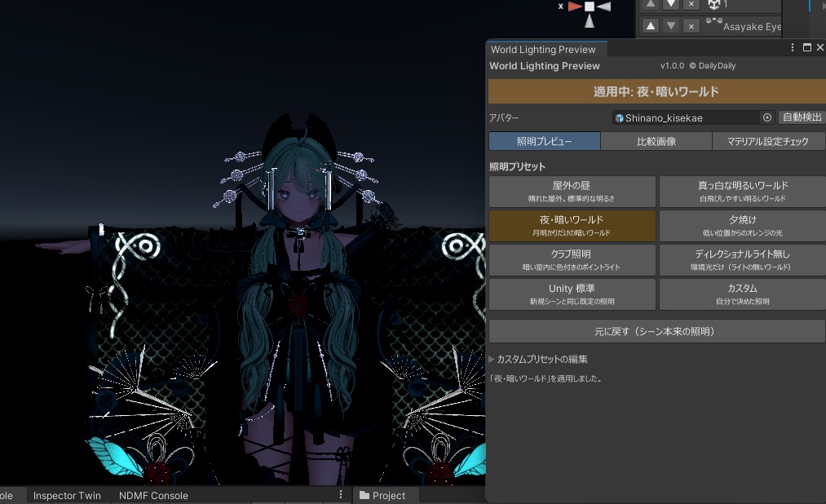Screen dimensions: 826x504
Task: Move the Asayake Eye row up with the arrow
Action: pos(651,26)
